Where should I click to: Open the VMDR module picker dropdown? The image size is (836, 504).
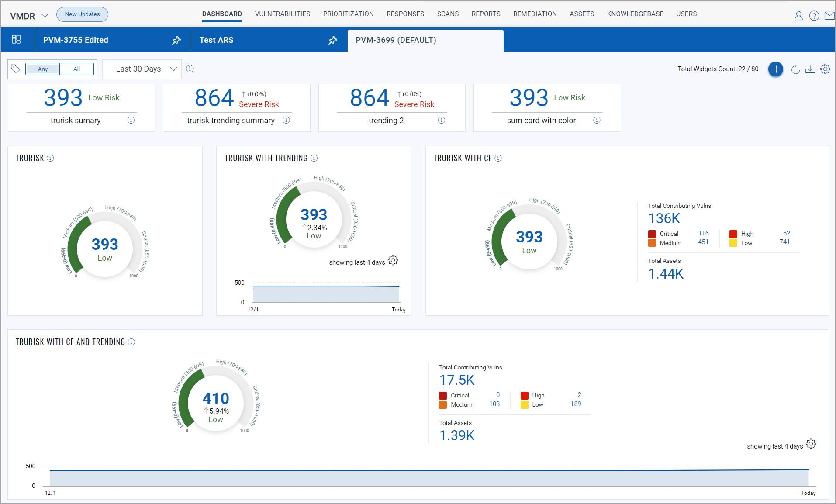(x=45, y=16)
